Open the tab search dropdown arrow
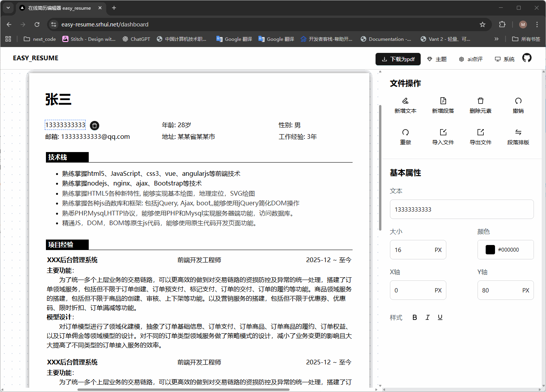546x392 pixels. [8, 8]
